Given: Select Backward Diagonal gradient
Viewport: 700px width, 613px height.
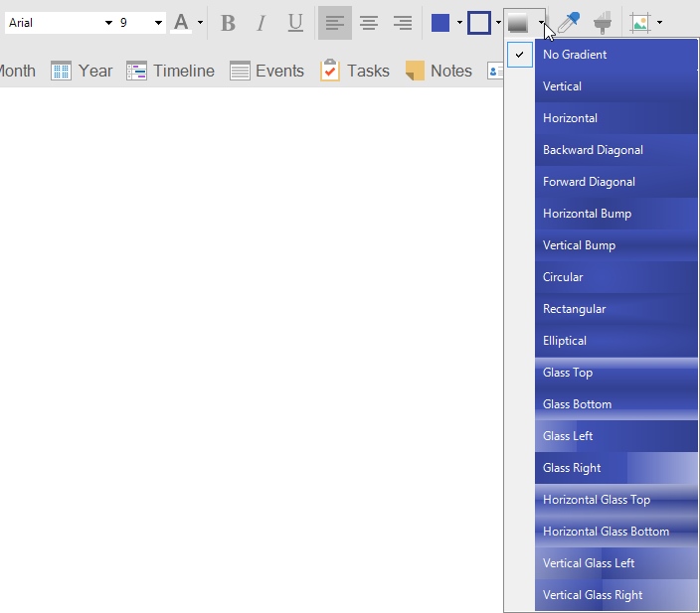Looking at the screenshot, I should click(x=616, y=150).
